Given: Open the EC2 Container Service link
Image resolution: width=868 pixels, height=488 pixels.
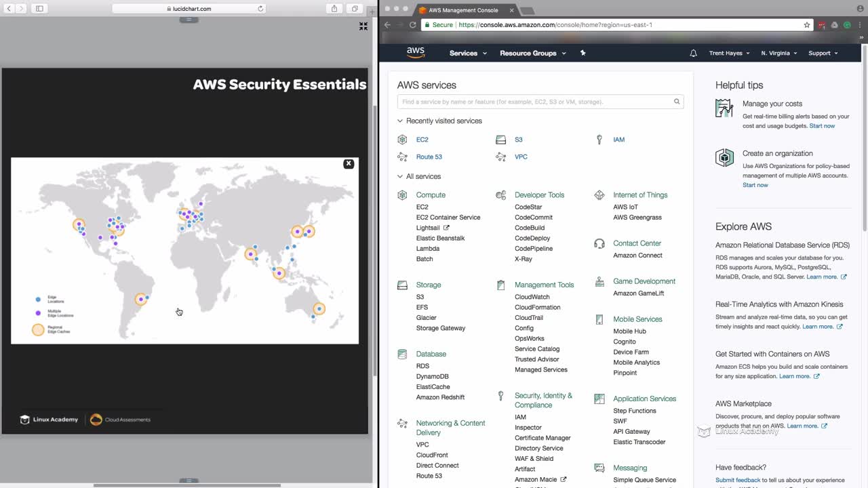Looking at the screenshot, I should pyautogui.click(x=448, y=218).
